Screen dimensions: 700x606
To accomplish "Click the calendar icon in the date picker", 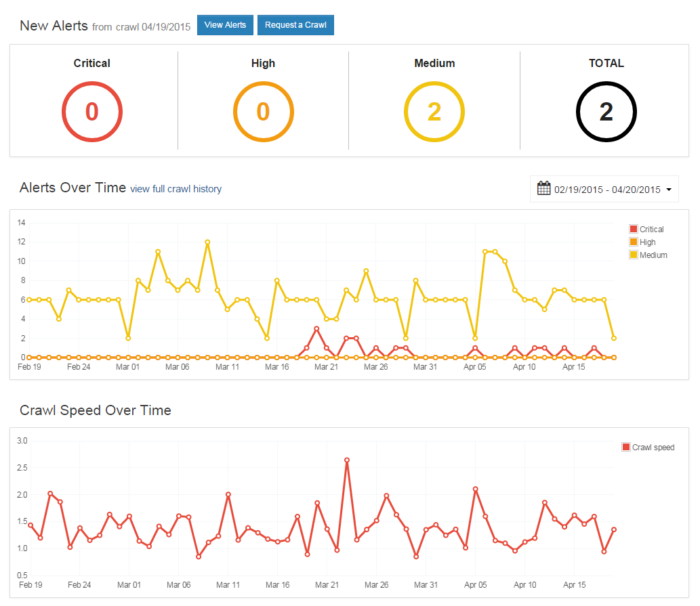I will (543, 188).
